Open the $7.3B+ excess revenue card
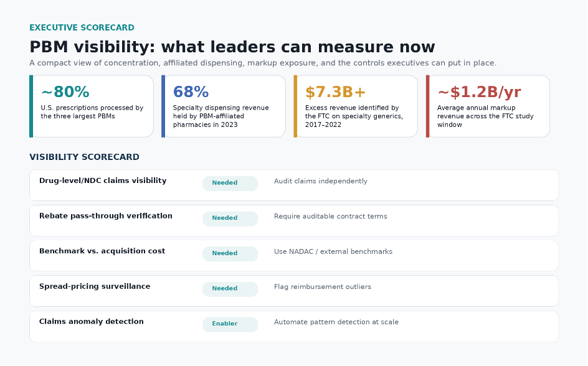The height and width of the screenshot is (366, 588). 356,106
